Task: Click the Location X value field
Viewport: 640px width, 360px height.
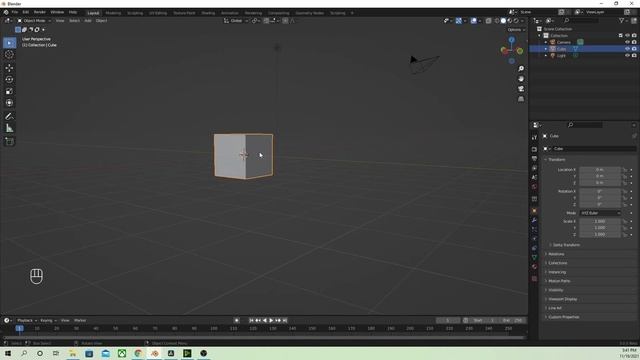Action: point(600,169)
